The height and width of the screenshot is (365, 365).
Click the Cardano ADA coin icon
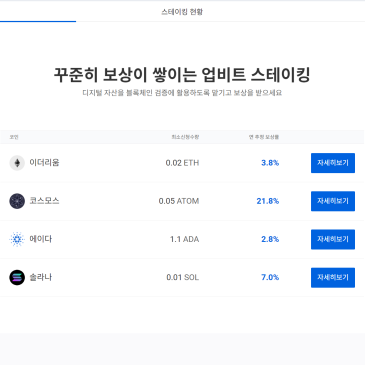pos(17,239)
